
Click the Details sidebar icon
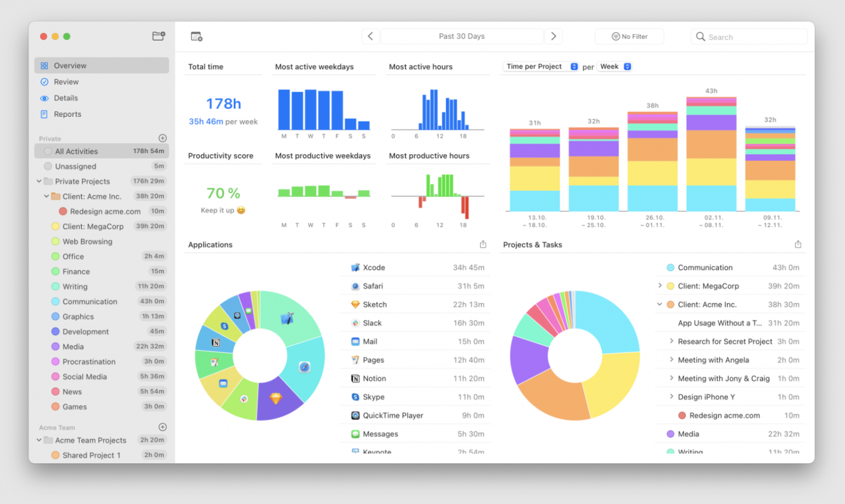coord(44,98)
